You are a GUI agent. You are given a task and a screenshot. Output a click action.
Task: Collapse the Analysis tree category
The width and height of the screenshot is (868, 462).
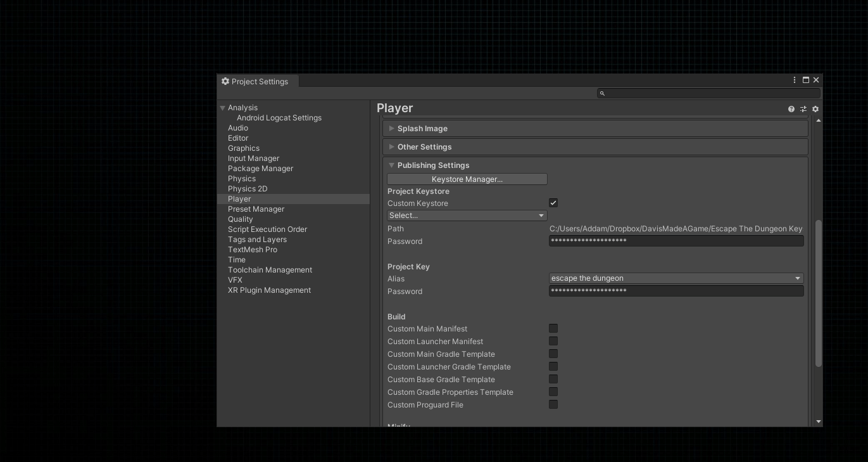coord(223,108)
